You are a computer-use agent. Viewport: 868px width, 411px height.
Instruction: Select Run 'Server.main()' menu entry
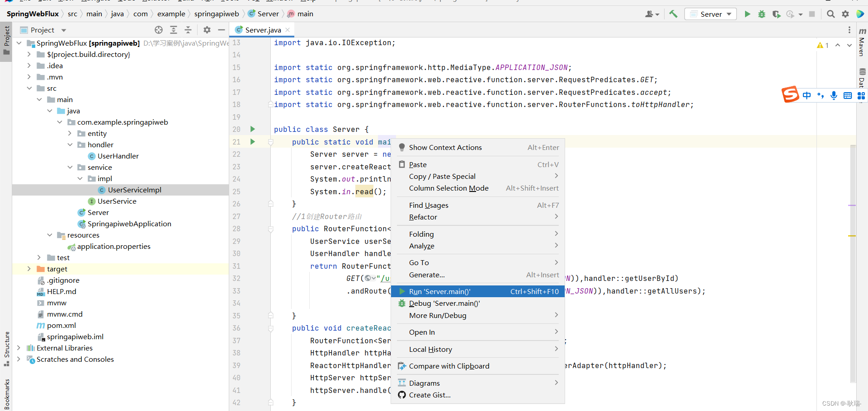coord(478,291)
